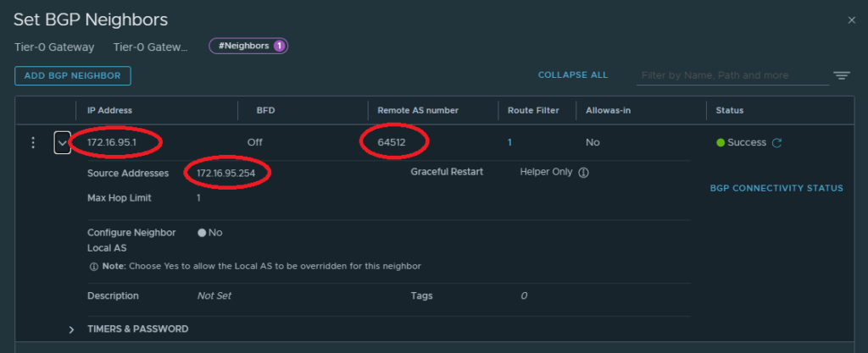Click the Tier-0 Gateway breadcrumb label
The width and height of the screenshot is (868, 353).
(x=54, y=47)
